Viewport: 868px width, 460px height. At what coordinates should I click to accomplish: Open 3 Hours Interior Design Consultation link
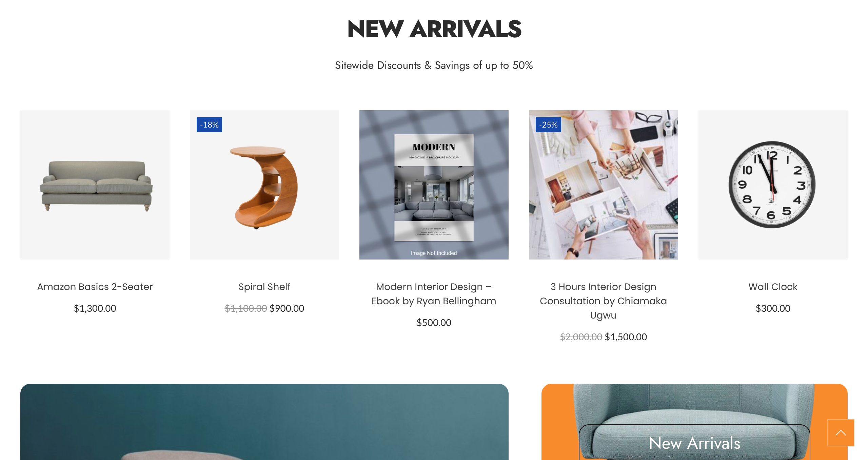pos(604,301)
